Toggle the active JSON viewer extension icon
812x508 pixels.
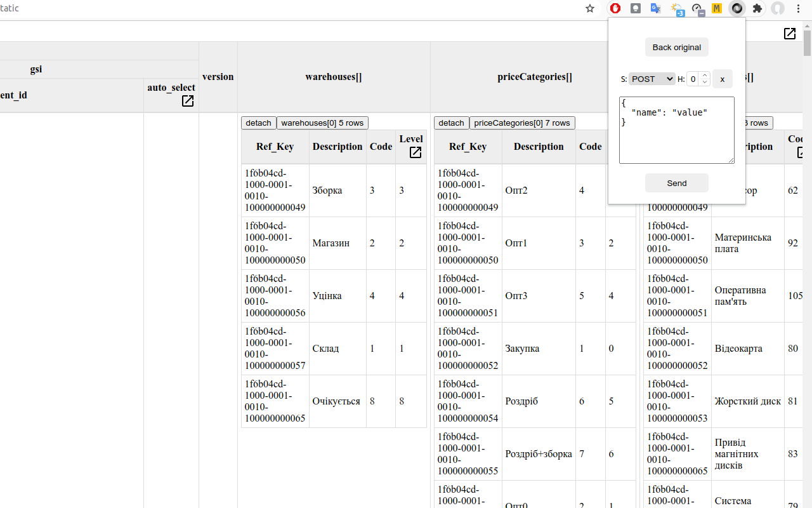(x=737, y=8)
